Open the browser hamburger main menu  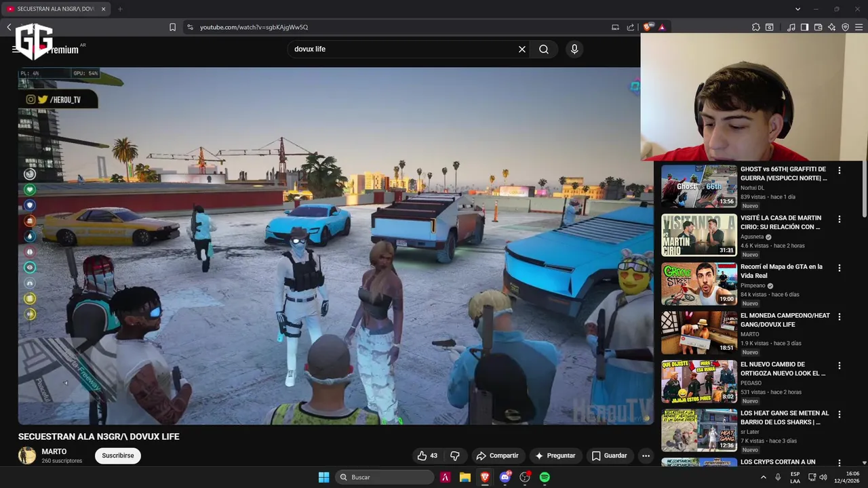point(859,27)
